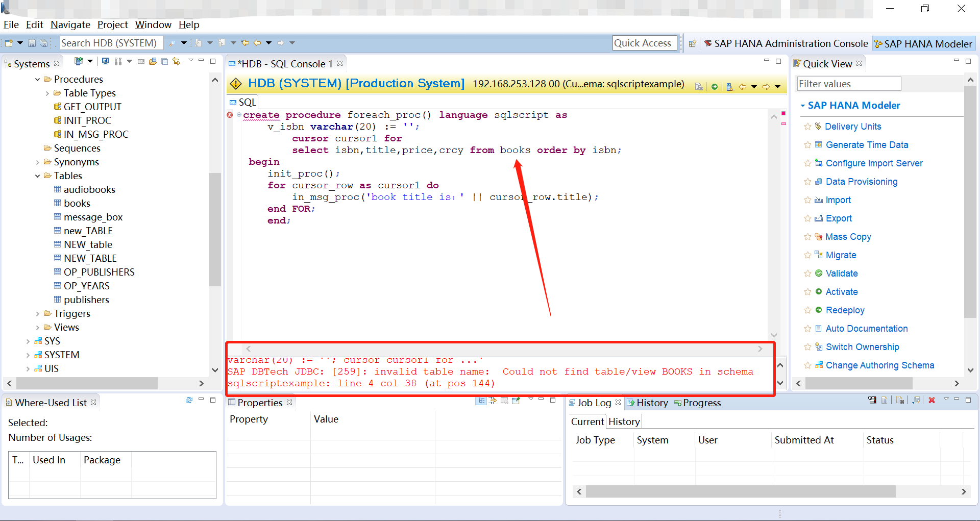The image size is (980, 521).
Task: Switch to the History tab in Job Log area
Action: click(624, 421)
